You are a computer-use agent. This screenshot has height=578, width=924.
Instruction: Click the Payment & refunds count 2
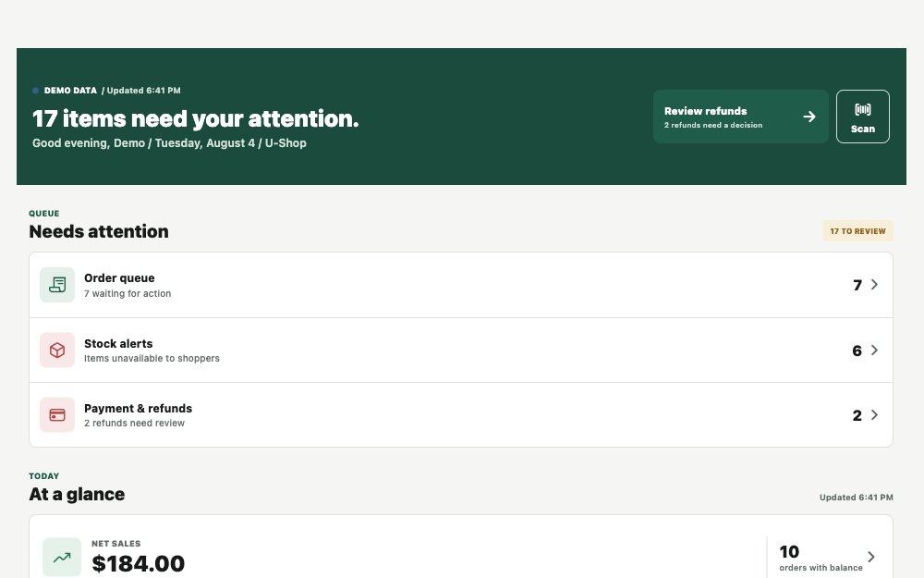pos(857,415)
